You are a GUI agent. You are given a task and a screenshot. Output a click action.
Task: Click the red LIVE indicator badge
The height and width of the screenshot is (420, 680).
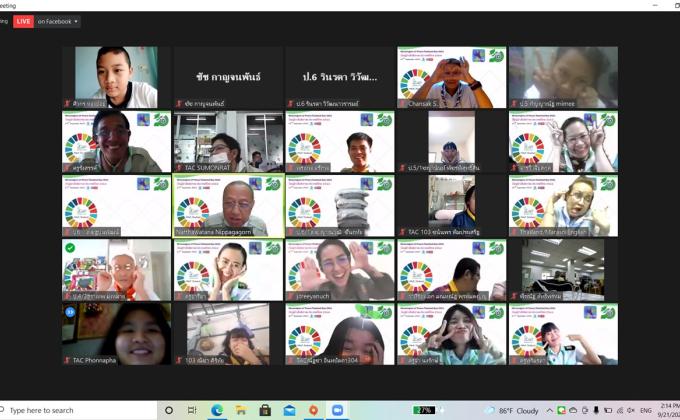pos(23,21)
